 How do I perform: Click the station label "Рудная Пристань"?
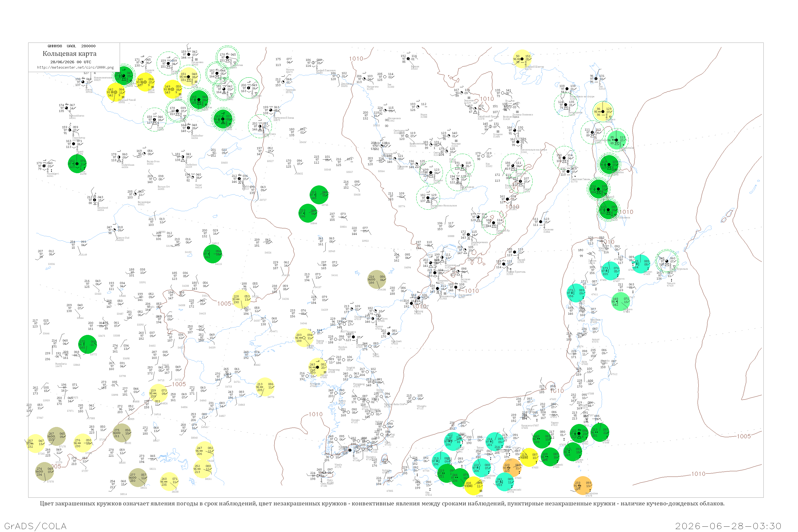click(516, 272)
